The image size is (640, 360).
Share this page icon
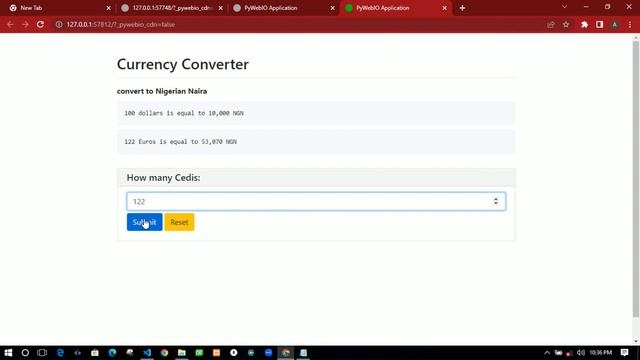click(x=551, y=24)
